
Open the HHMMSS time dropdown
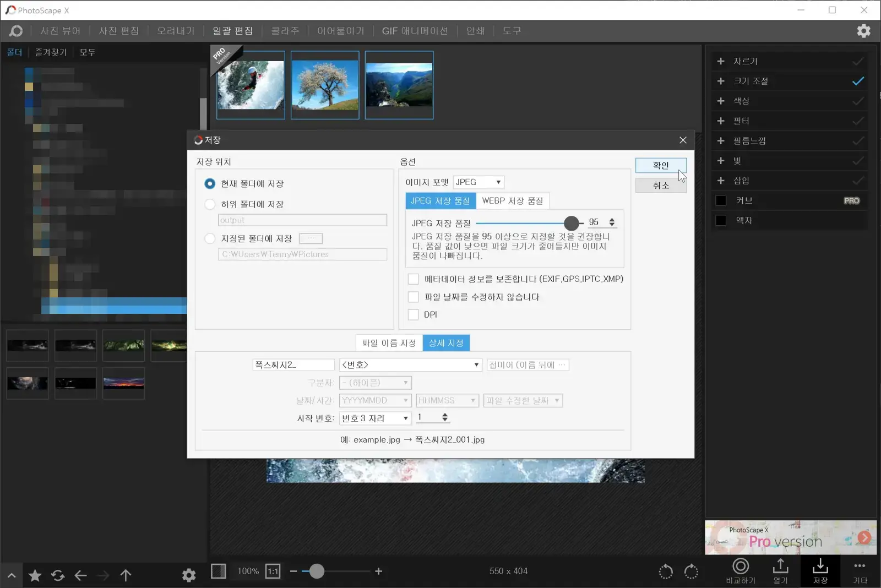click(x=448, y=400)
